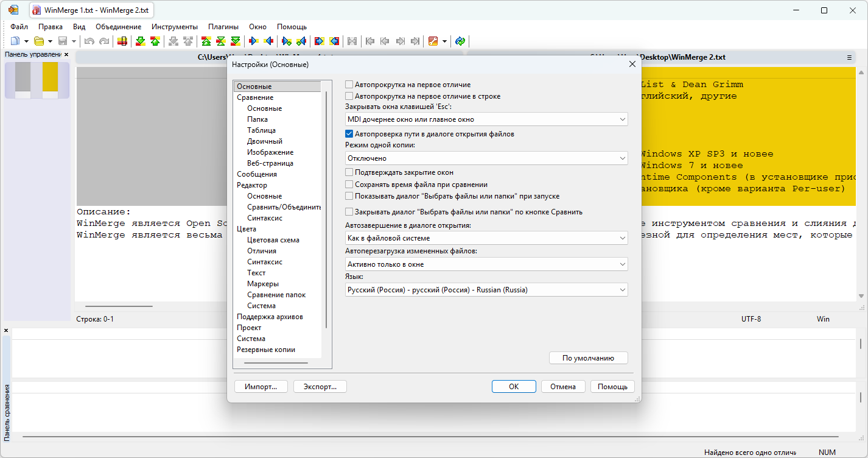Open the Режим одной копии dropdown

tap(486, 158)
